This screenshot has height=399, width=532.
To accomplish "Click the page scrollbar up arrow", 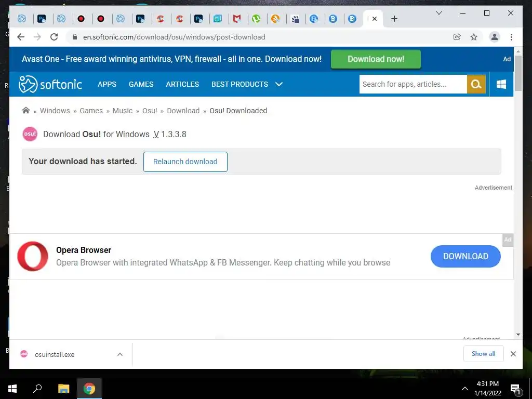I will pos(518,51).
